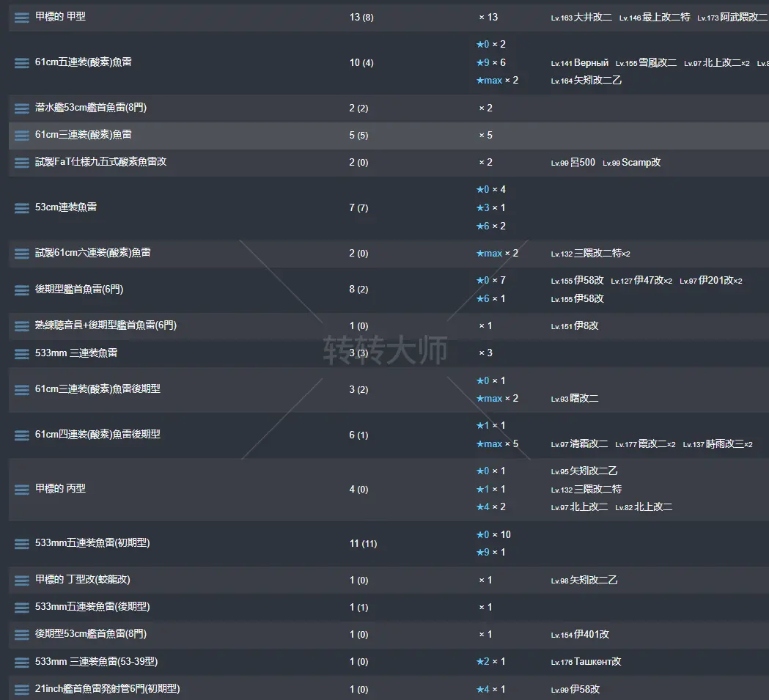Select the ship Ташкент改

pos(597,662)
